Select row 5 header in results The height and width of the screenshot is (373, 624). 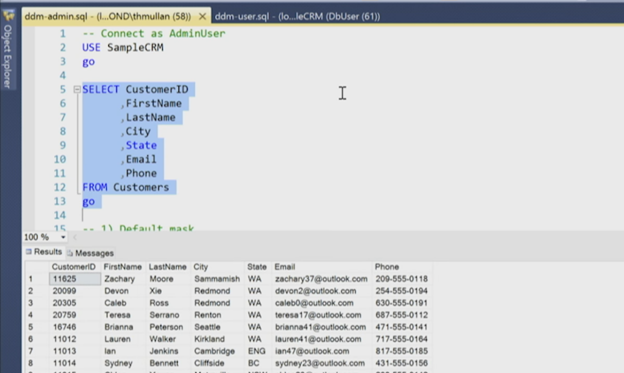point(37,327)
